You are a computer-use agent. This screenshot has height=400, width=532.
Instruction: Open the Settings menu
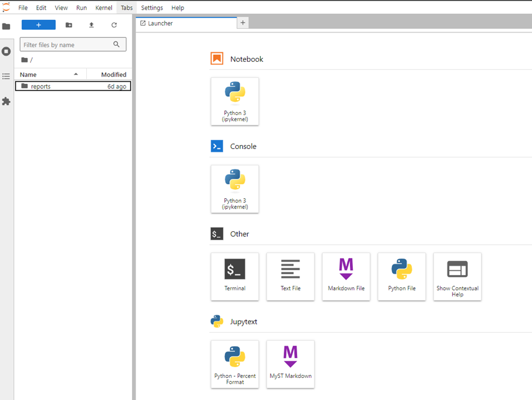152,7
